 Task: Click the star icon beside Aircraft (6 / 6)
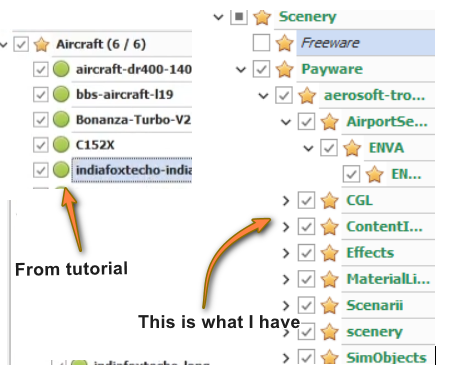42,44
